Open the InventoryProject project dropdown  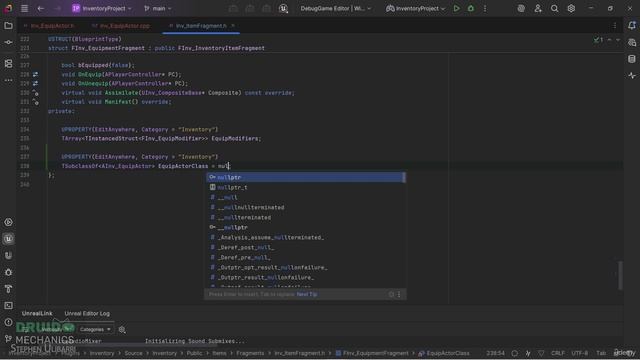tap(102, 8)
